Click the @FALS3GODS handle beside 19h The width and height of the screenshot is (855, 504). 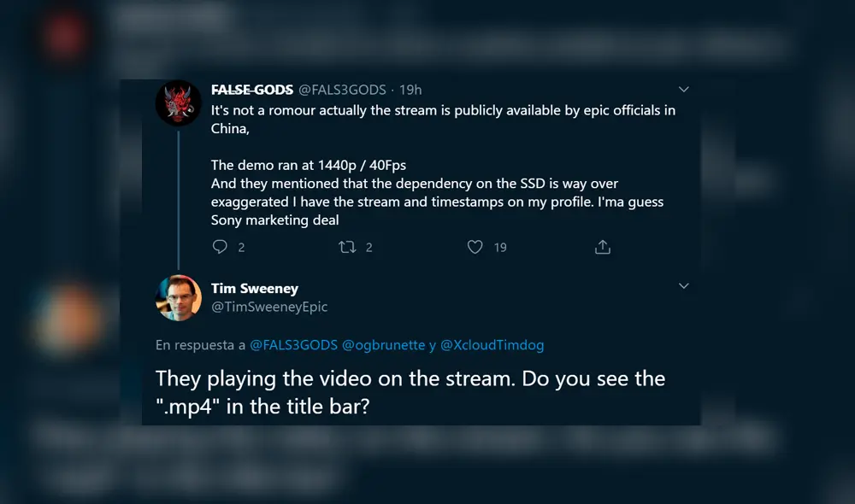pos(342,90)
